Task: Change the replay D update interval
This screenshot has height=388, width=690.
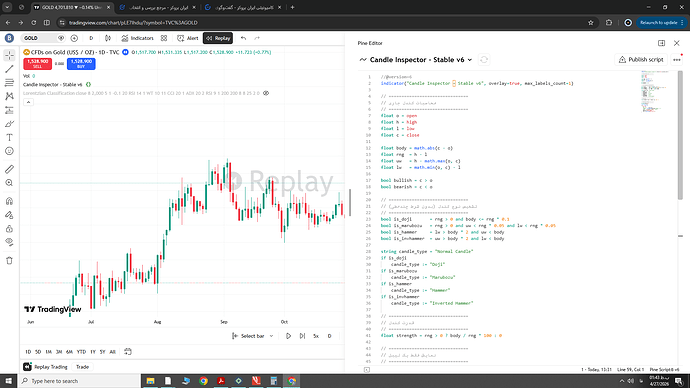Action: click(x=330, y=336)
